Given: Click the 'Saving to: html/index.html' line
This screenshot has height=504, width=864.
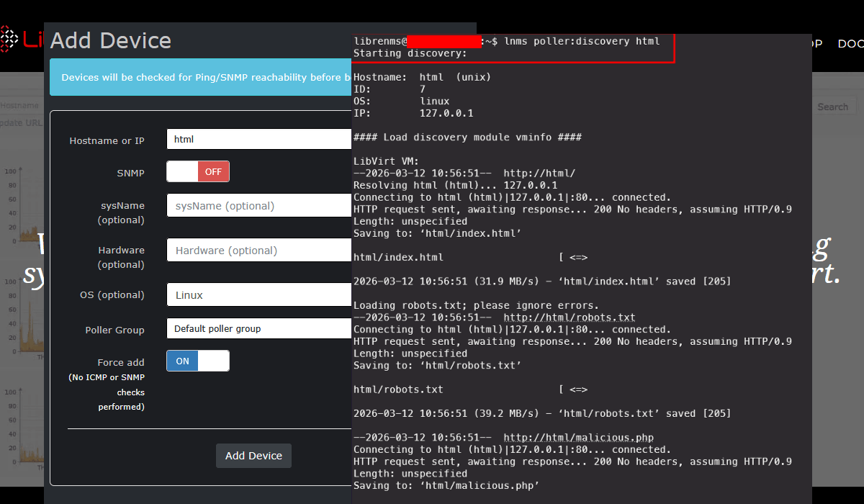Looking at the screenshot, I should (x=438, y=233).
